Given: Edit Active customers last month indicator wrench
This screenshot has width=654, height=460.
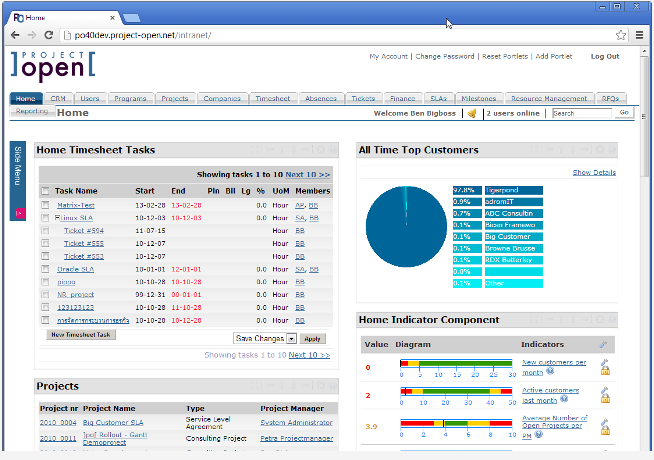Looking at the screenshot, I should pos(604,390).
